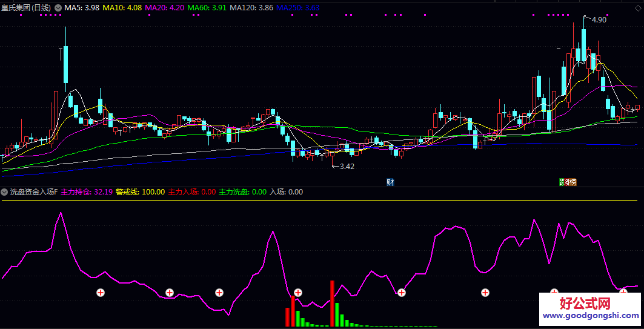Click the plus-circle marker beside the first red bar
Viewport: 644px width, 329px height.
(x=297, y=293)
